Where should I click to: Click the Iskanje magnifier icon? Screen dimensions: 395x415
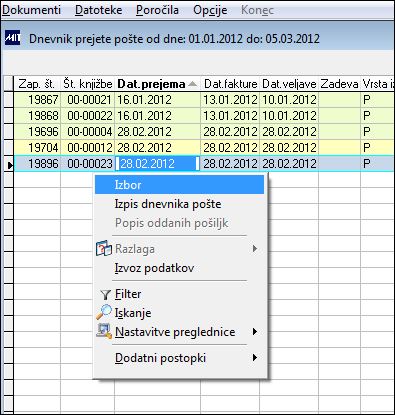tap(104, 313)
